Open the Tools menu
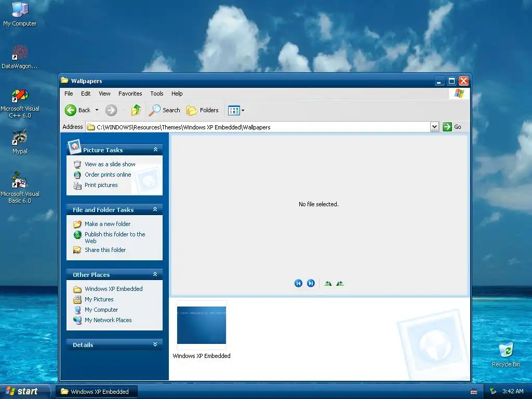Screen dimensions: 532x399 point(157,94)
